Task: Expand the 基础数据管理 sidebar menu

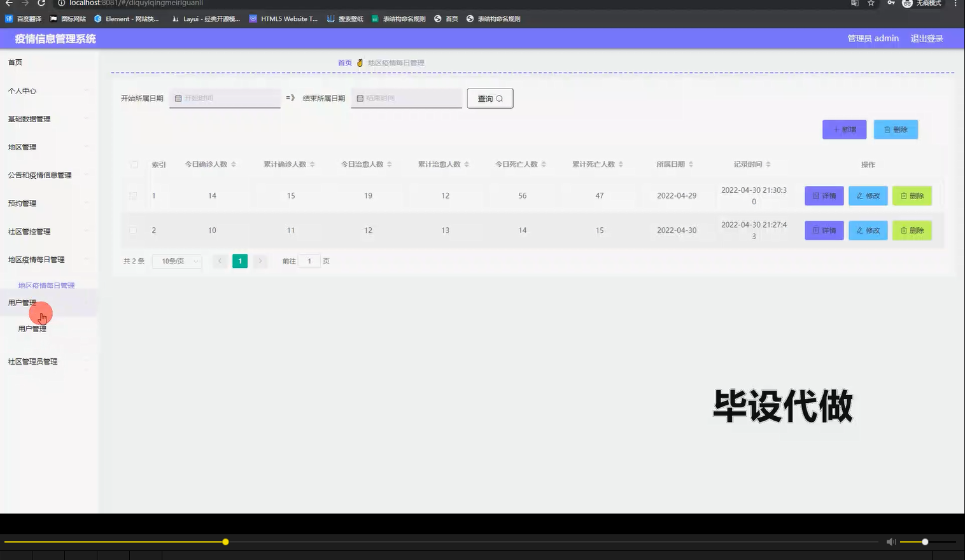Action: pos(29,118)
